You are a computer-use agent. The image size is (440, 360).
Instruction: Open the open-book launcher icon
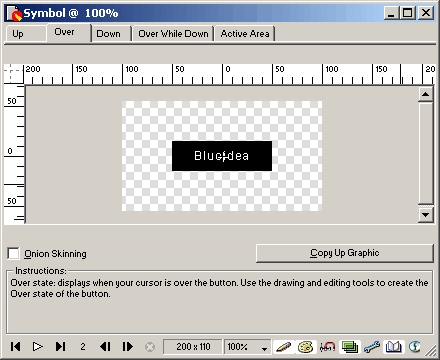tap(394, 347)
